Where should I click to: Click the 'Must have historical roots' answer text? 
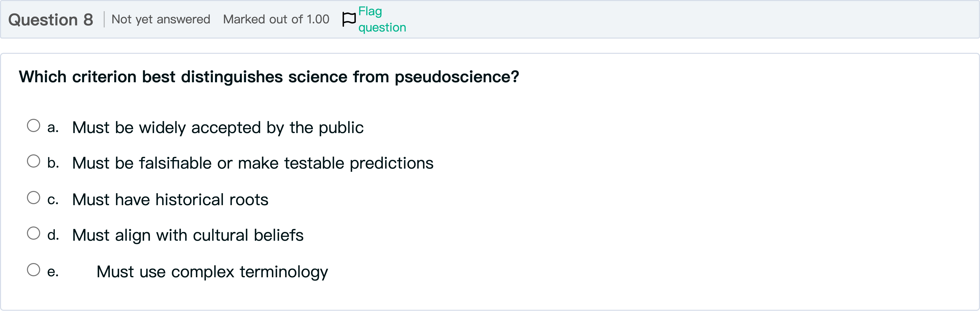tap(170, 200)
